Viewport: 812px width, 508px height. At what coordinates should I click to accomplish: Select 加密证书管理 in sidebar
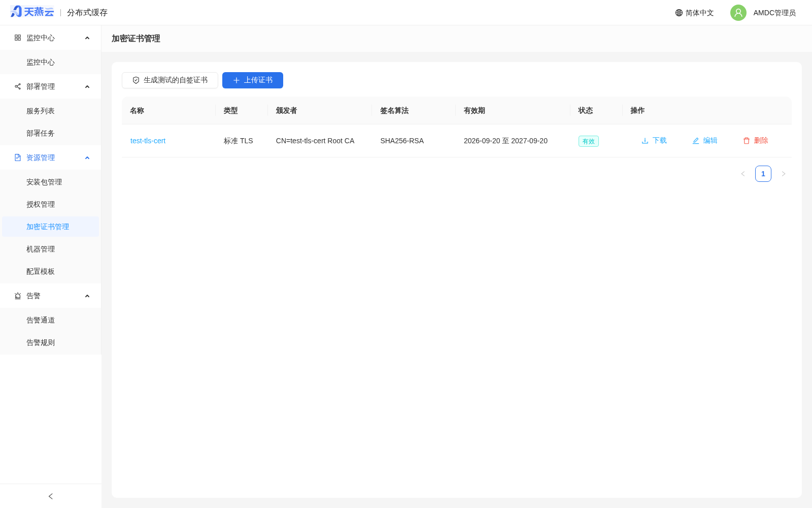[51, 227]
